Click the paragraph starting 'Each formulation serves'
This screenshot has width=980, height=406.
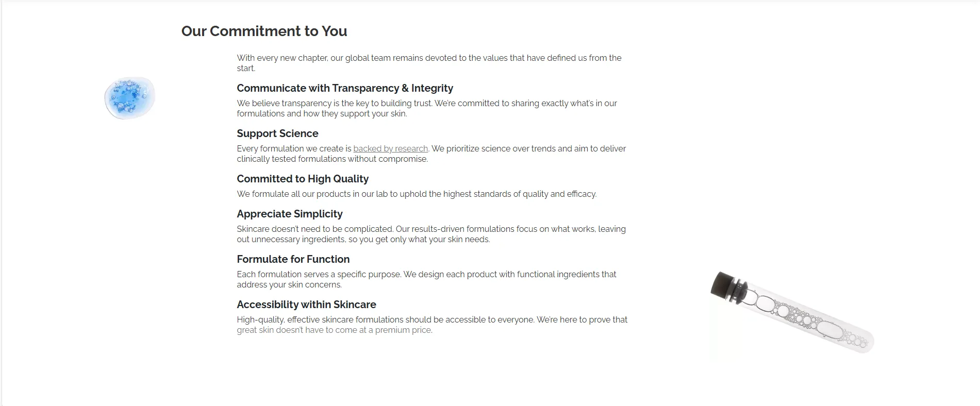(x=426, y=279)
